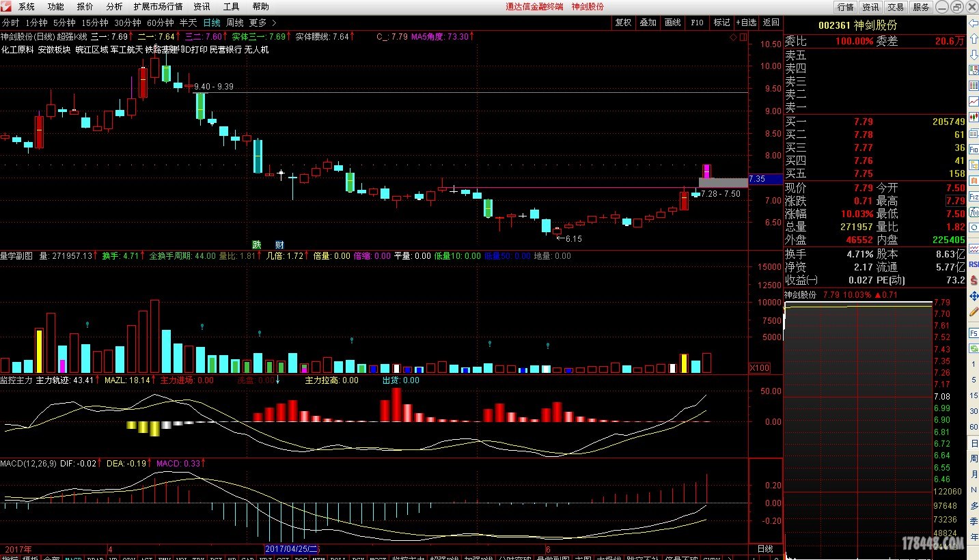Click the quote list icon with checkmark
This screenshot has width=979, height=560.
(x=973, y=70)
